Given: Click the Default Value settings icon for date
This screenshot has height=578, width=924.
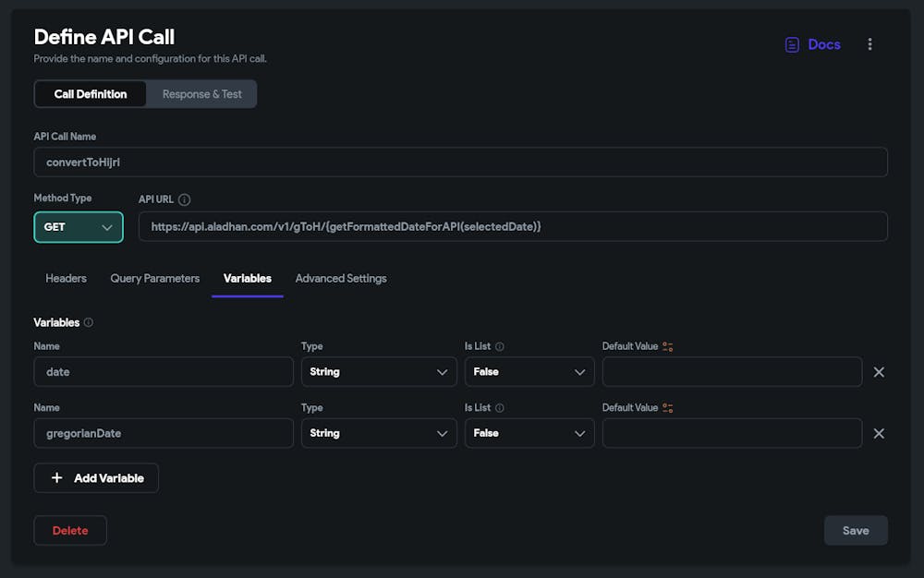Looking at the screenshot, I should click(668, 346).
